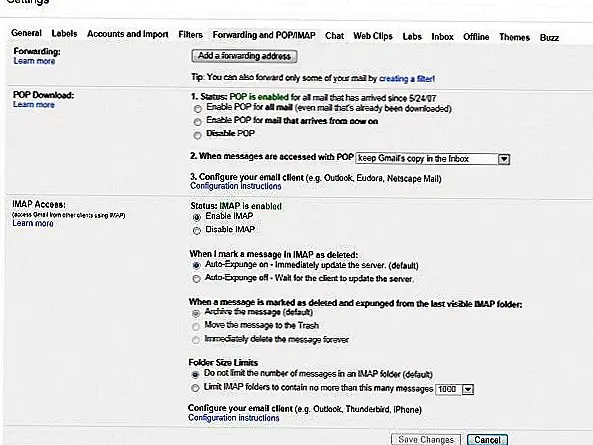Click Learn more under IMAP Access
Screen dimensions: 593x445
tap(33, 223)
